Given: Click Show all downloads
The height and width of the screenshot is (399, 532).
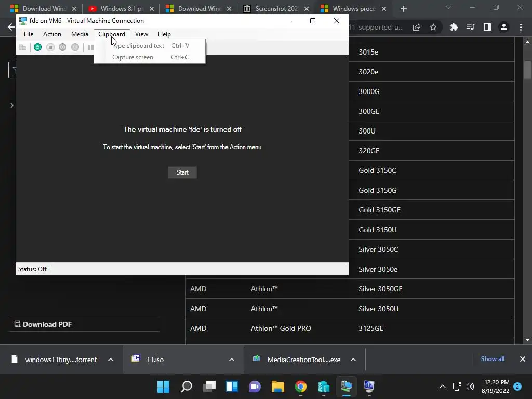Looking at the screenshot, I should point(493,359).
